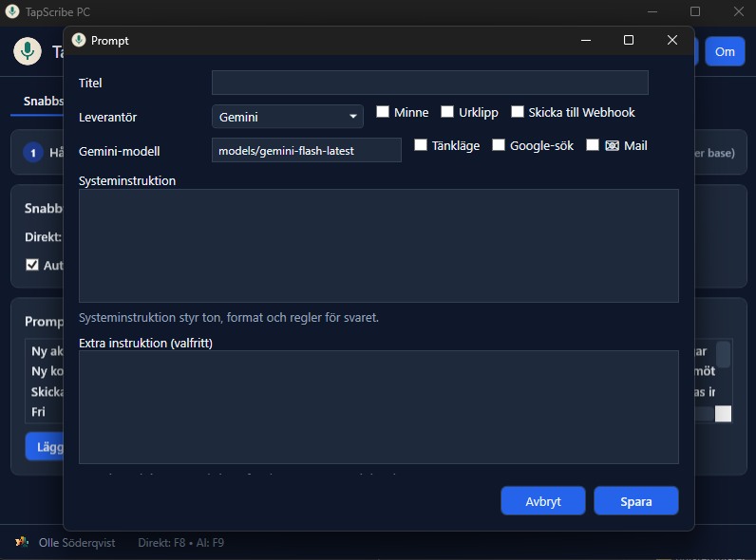This screenshot has width=756, height=560.
Task: Minimize the TapScribe PC main window
Action: point(652,11)
